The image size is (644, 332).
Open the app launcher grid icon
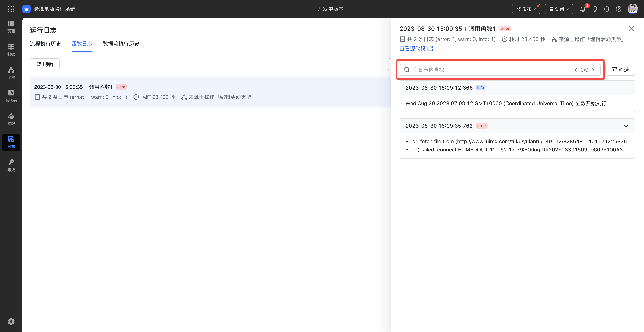pos(11,9)
